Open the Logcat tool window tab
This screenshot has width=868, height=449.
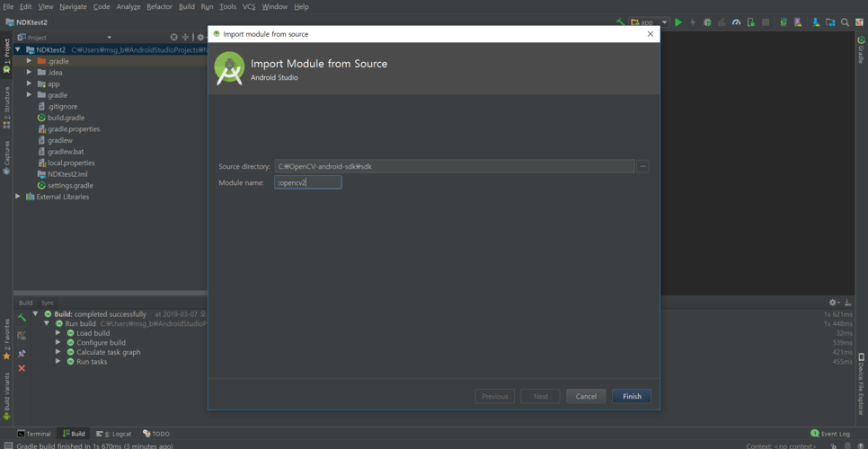pos(114,434)
